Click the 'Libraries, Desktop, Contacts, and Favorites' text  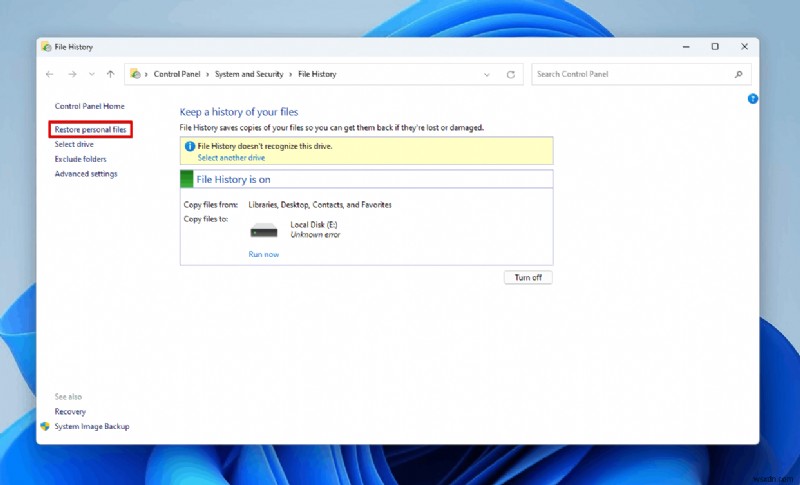[x=320, y=205]
